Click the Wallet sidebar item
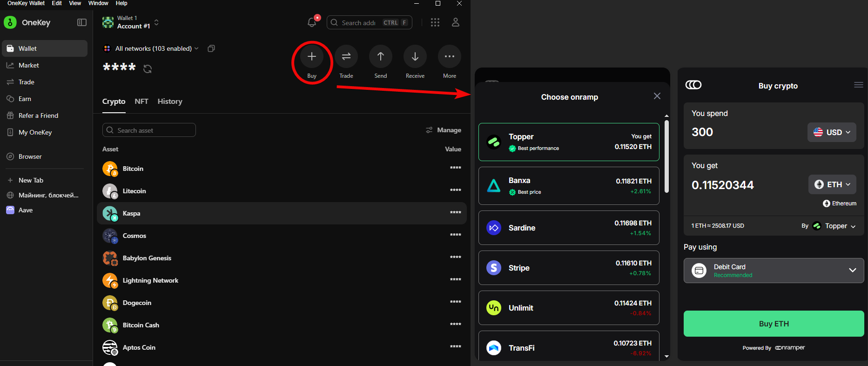This screenshot has height=366, width=868. [45, 48]
